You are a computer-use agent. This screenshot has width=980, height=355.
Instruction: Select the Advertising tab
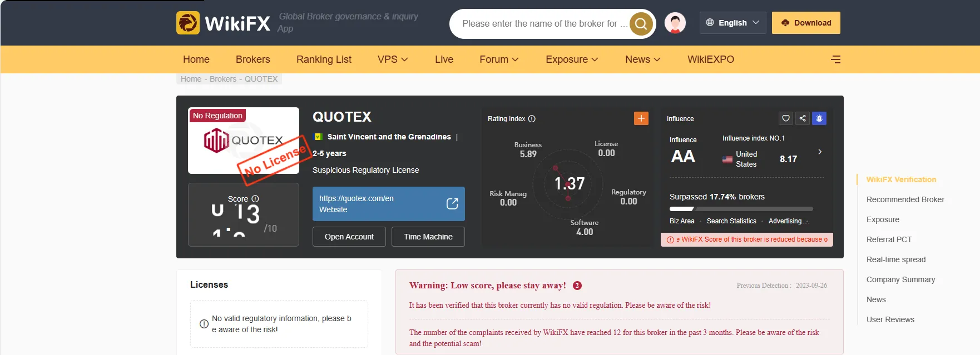pos(789,221)
